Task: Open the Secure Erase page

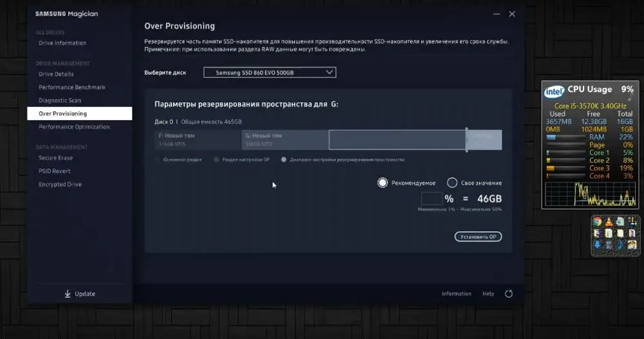Action: click(x=55, y=158)
